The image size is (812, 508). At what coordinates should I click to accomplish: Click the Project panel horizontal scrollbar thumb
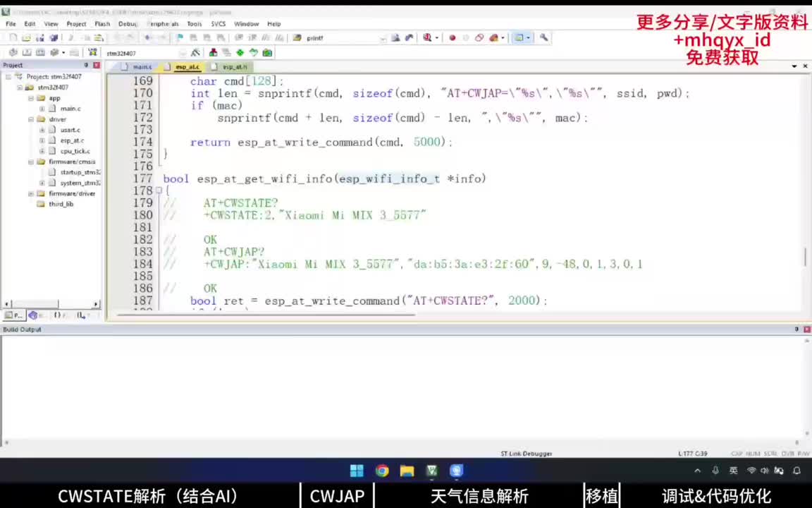coord(35,304)
